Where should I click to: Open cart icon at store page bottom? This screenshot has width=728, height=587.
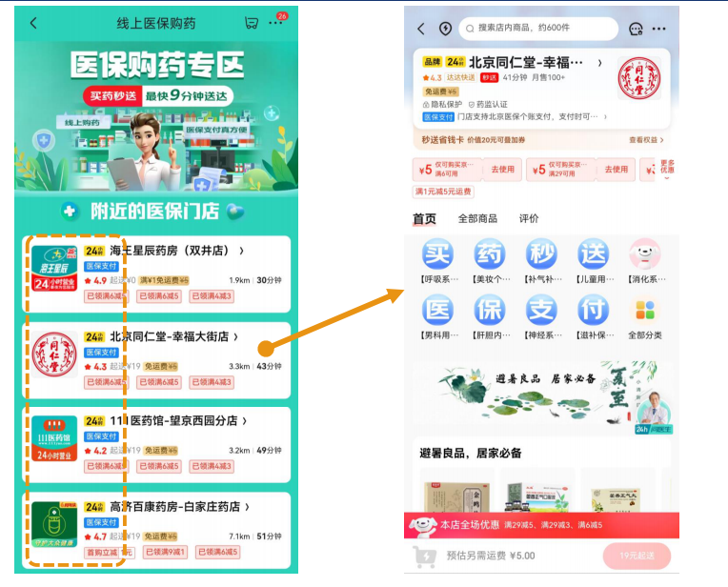[425, 556]
